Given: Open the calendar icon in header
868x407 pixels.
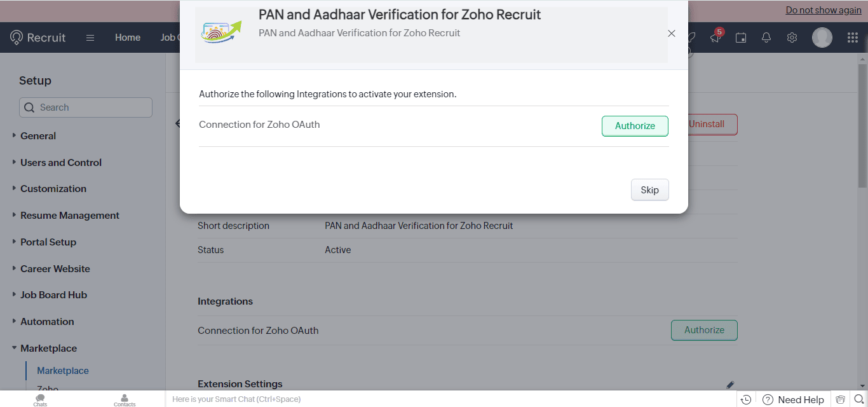Looking at the screenshot, I should 741,38.
